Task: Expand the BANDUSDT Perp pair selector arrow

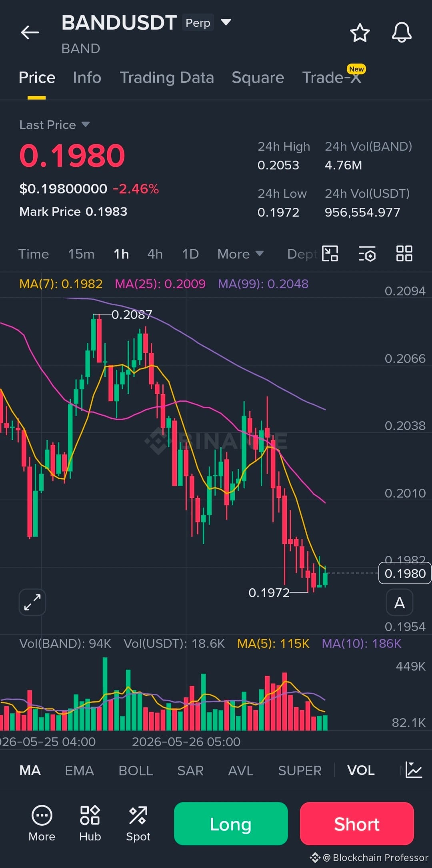Action: [226, 22]
